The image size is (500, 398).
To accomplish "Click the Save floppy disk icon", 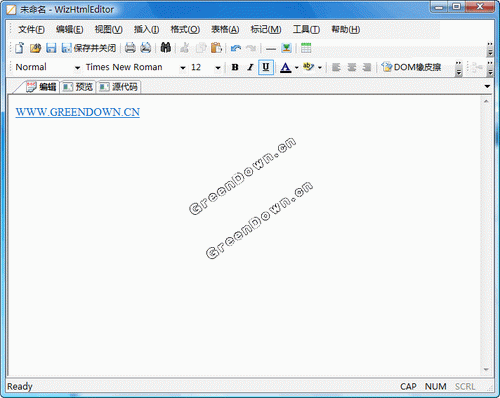I will (51, 48).
